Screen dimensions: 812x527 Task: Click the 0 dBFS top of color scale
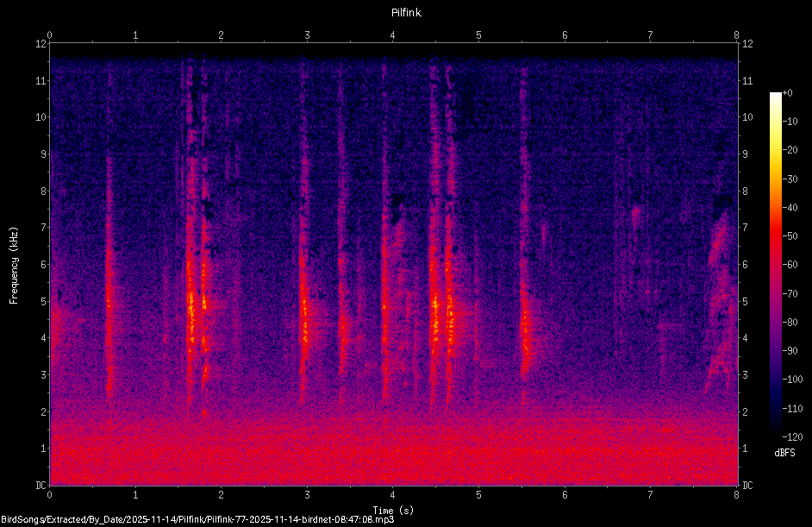click(788, 93)
